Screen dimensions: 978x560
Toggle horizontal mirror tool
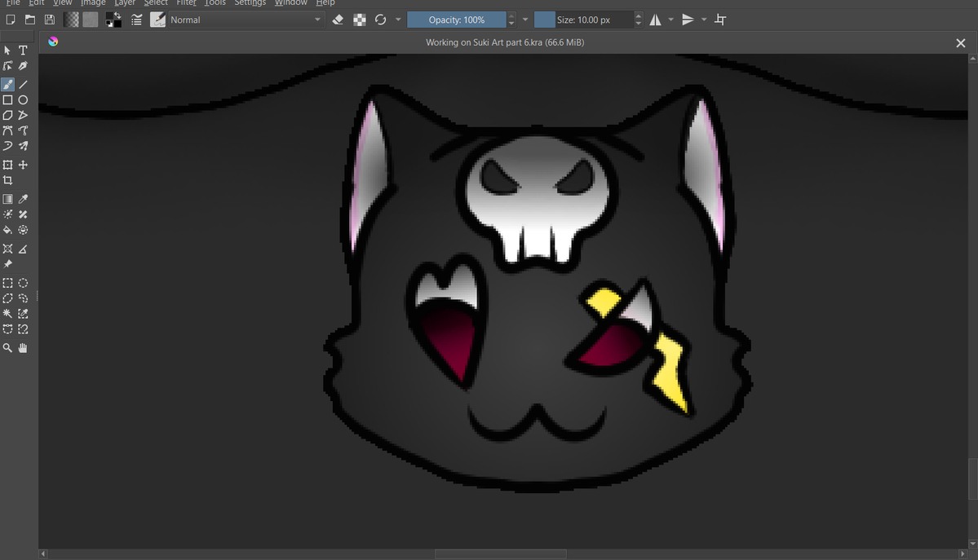click(656, 20)
